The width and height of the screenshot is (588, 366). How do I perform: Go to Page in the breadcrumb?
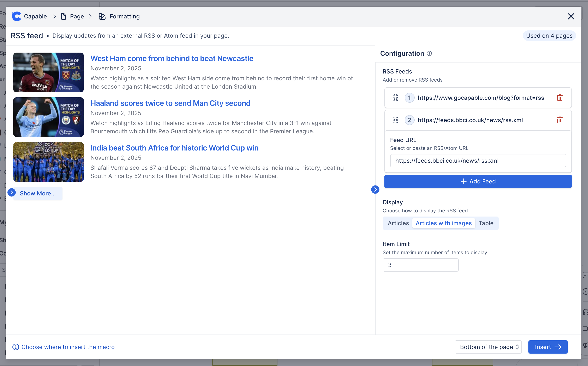point(77,17)
